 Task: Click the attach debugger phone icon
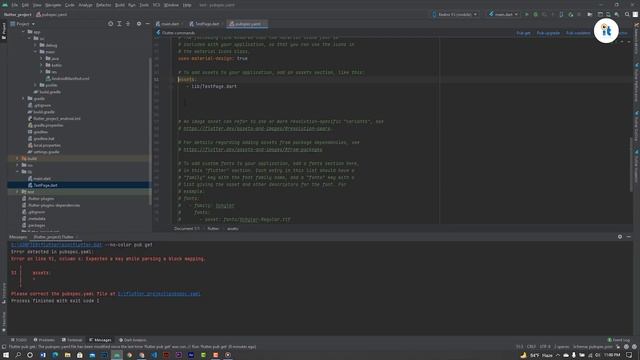pos(561,14)
